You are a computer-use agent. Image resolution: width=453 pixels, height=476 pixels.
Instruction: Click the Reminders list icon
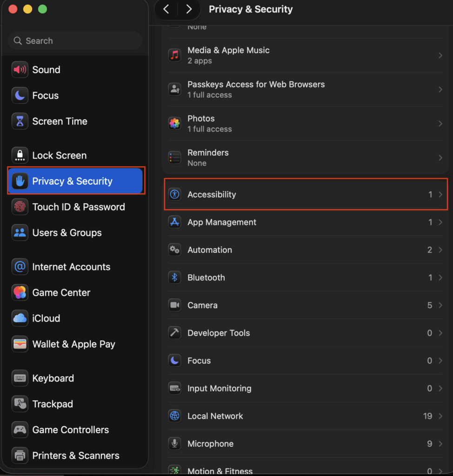point(175,158)
